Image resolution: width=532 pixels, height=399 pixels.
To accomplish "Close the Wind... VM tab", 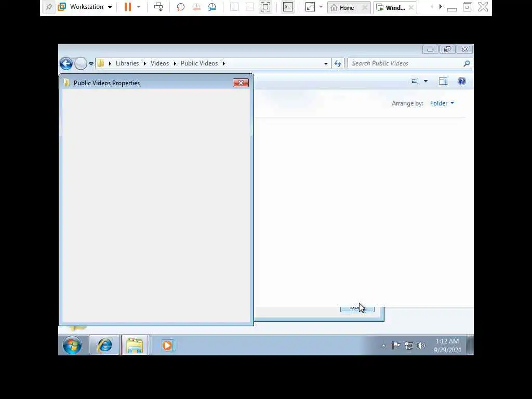I will coord(411,7).
